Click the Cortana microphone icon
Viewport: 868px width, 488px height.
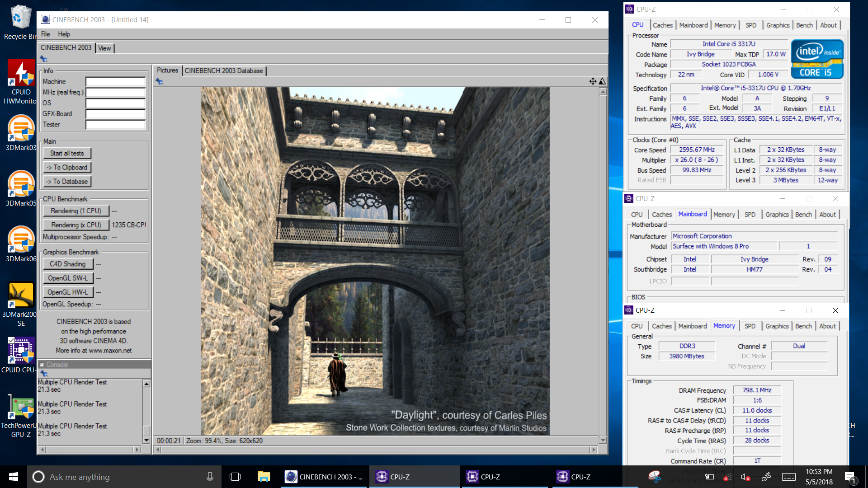click(x=210, y=477)
